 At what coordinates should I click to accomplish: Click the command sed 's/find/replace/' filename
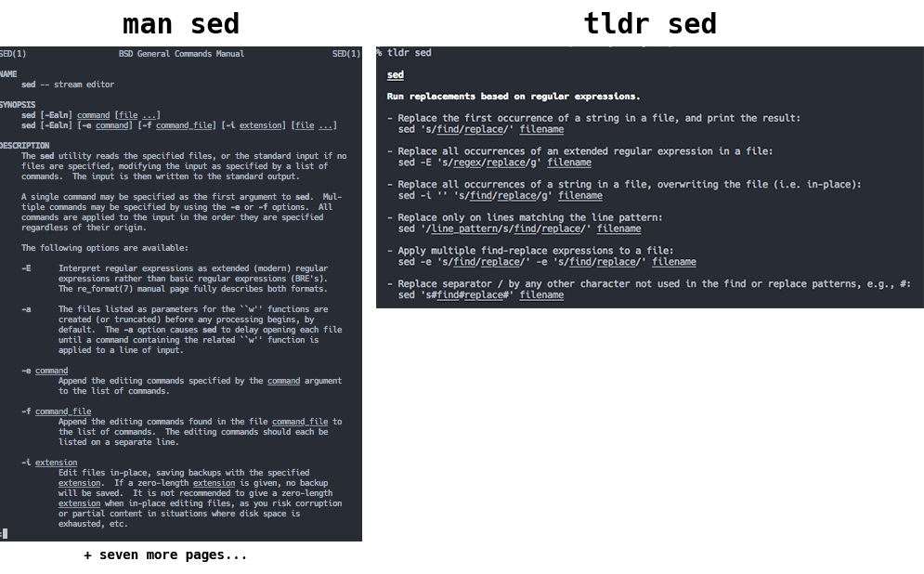(481, 129)
